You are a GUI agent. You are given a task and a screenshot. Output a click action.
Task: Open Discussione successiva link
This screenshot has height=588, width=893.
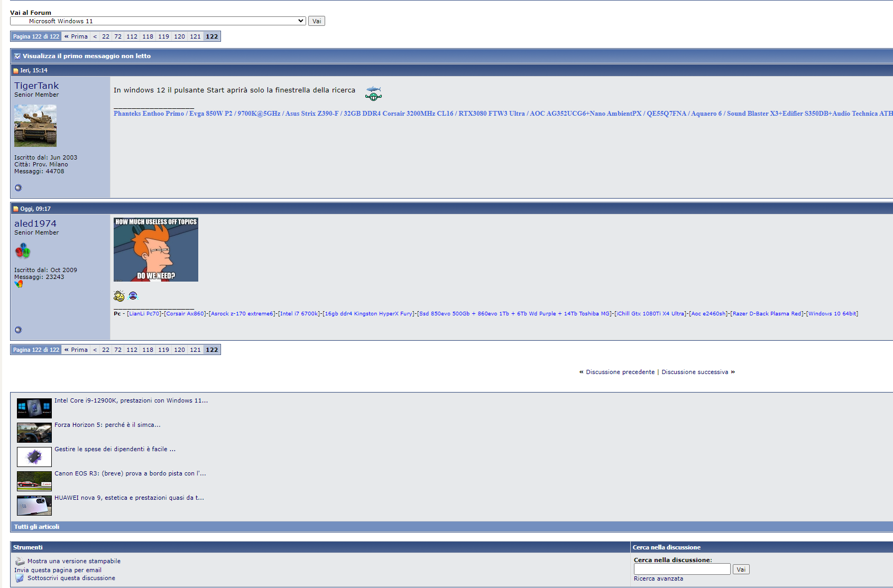[695, 372]
